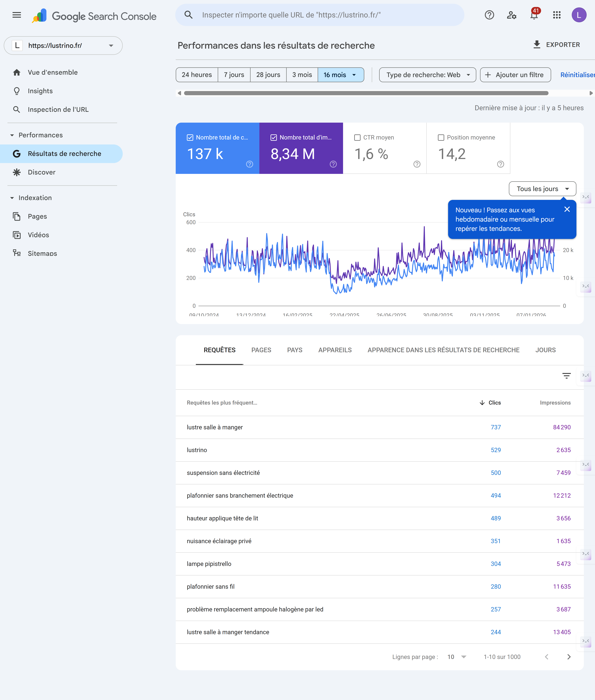Uncheck Nombre total de clics metric
This screenshot has height=700, width=595.
click(190, 137)
